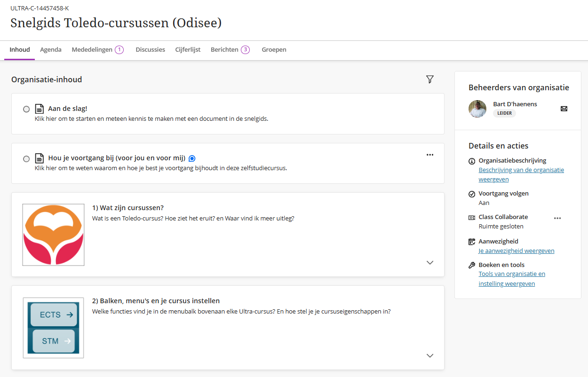Click the Aanwezigheid calendar icon
Screen dimensions: 588x377
point(472,242)
